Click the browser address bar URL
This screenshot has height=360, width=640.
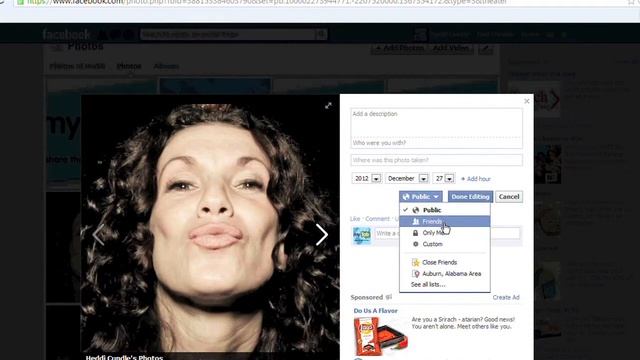pyautogui.click(x=267, y=2)
